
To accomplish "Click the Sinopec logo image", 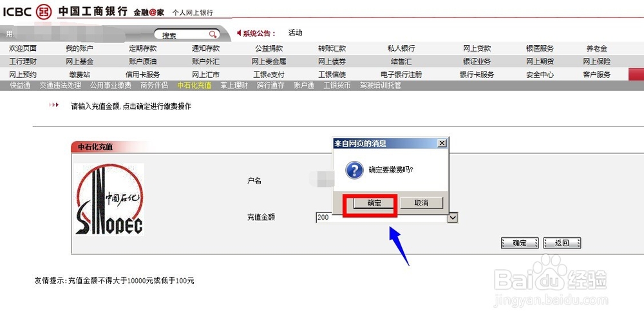I will pyautogui.click(x=109, y=199).
